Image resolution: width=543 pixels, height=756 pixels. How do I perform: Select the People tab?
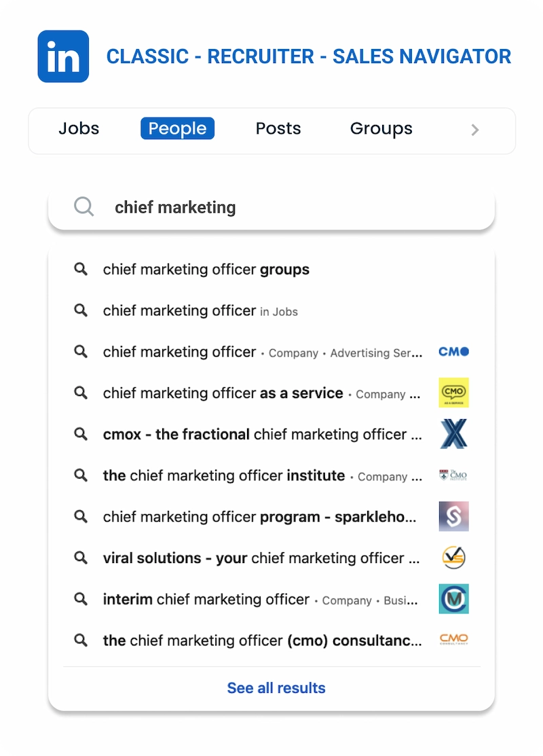(x=177, y=128)
